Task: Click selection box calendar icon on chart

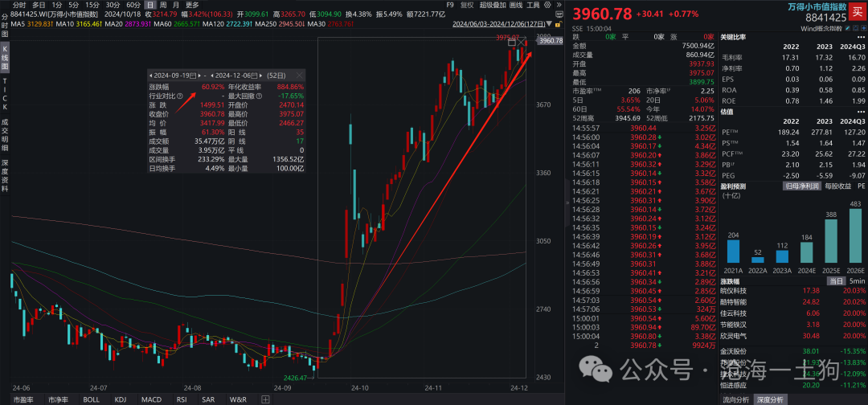Action: tap(512, 42)
